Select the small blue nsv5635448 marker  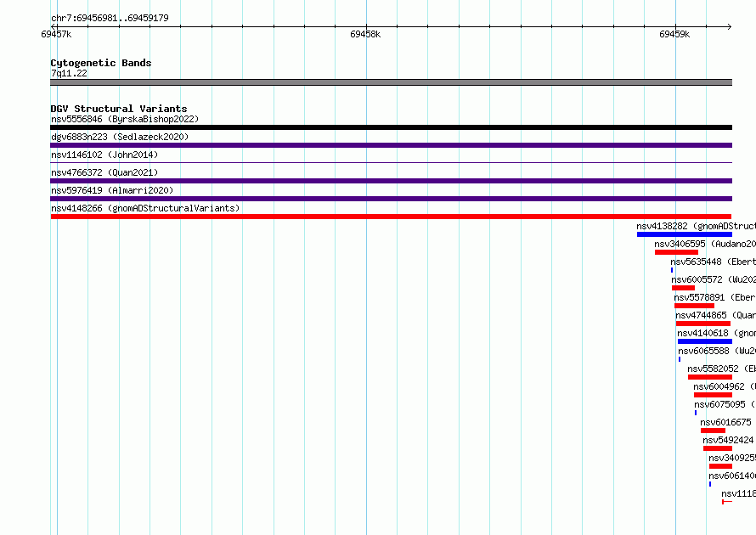click(x=672, y=270)
